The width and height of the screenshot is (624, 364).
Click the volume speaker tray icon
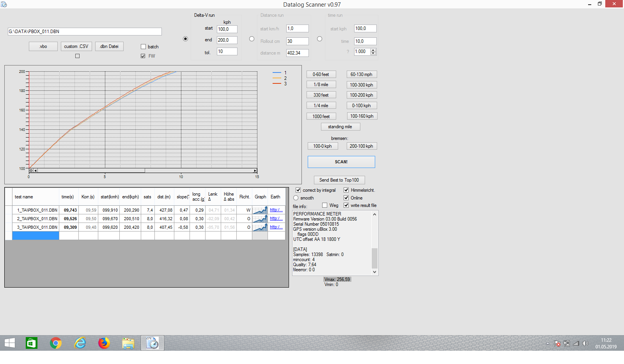[x=585, y=343]
